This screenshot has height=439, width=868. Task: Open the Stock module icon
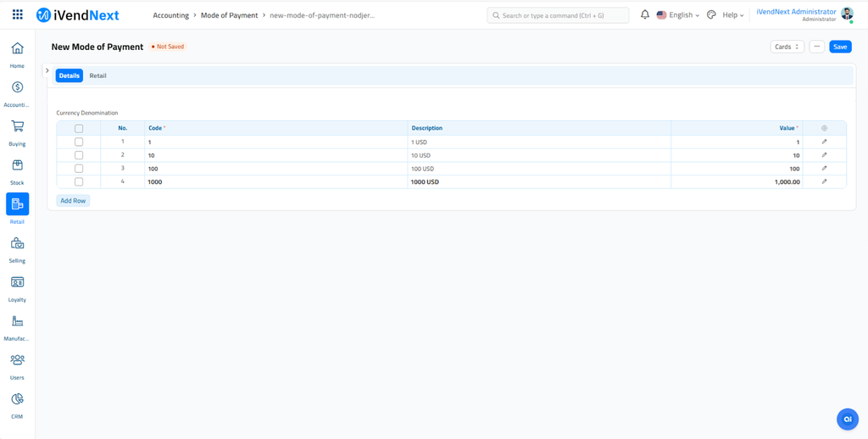click(17, 166)
